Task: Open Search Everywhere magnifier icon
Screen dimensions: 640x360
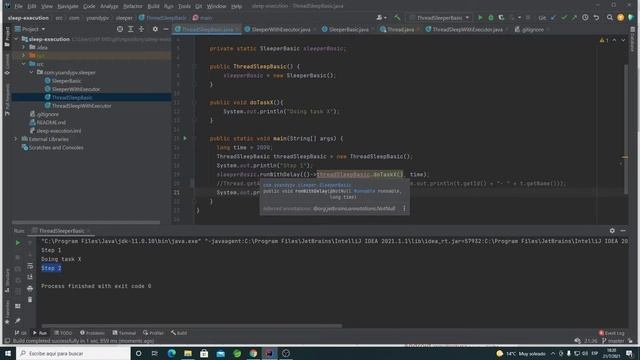Action: [x=609, y=18]
